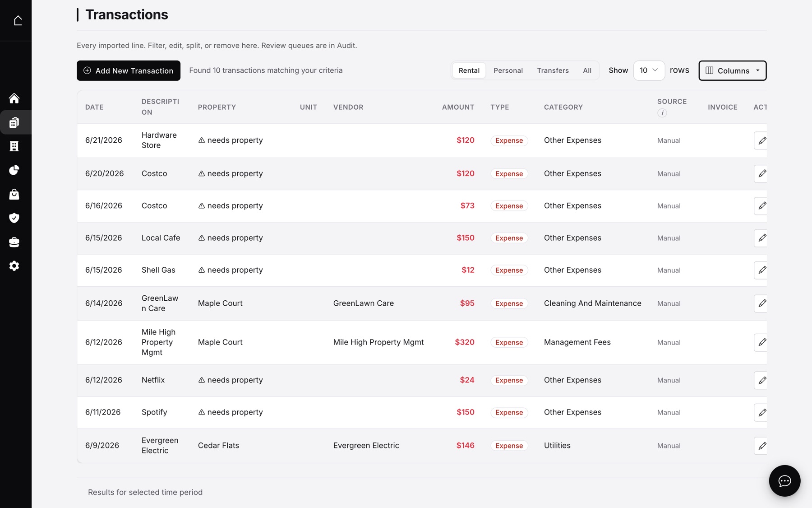Click the Utilities category cell

(x=557, y=446)
